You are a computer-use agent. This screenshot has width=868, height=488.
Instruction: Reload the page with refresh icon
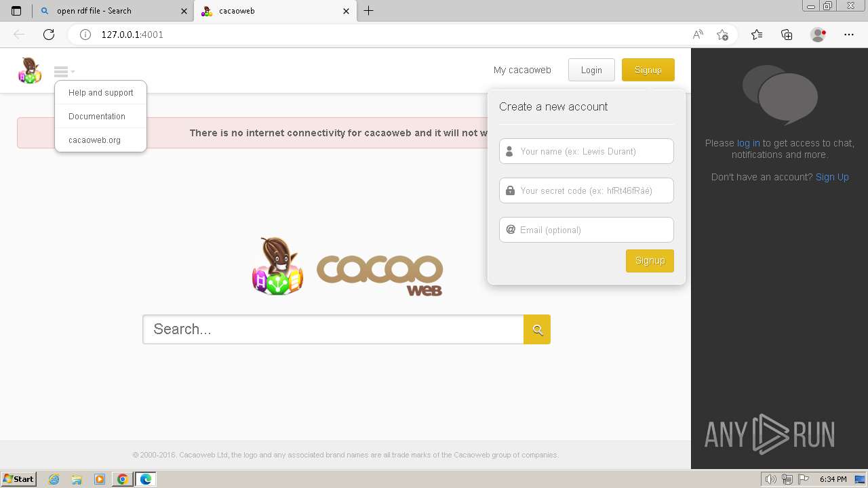(49, 35)
